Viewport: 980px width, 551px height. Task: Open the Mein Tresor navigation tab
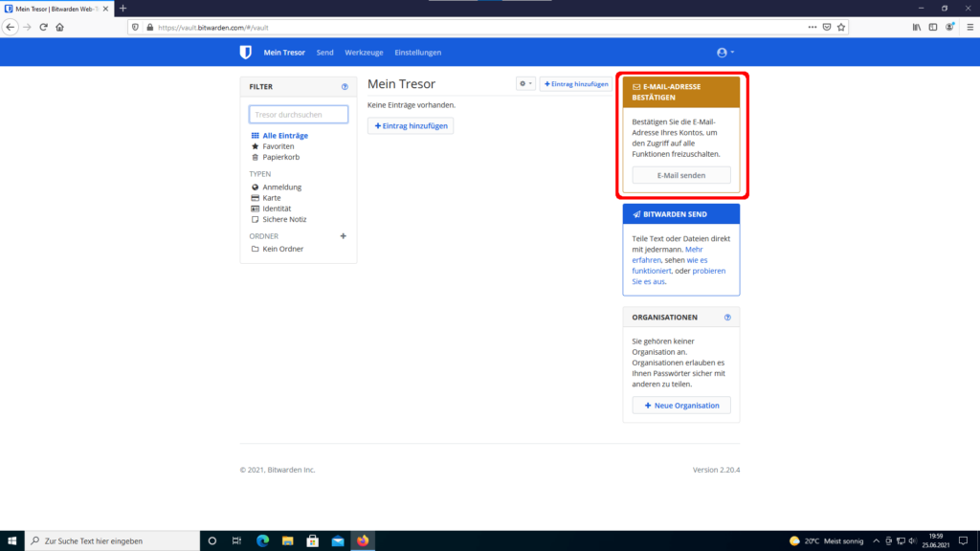(284, 53)
